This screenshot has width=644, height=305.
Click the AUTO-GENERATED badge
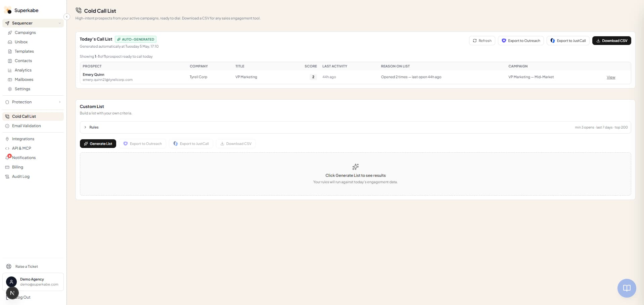[x=136, y=39]
